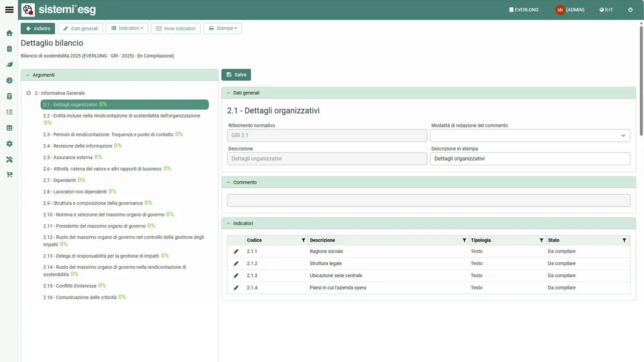Viewport: 644px width, 362px height.
Task: Go back with Indietro button
Action: click(x=38, y=28)
